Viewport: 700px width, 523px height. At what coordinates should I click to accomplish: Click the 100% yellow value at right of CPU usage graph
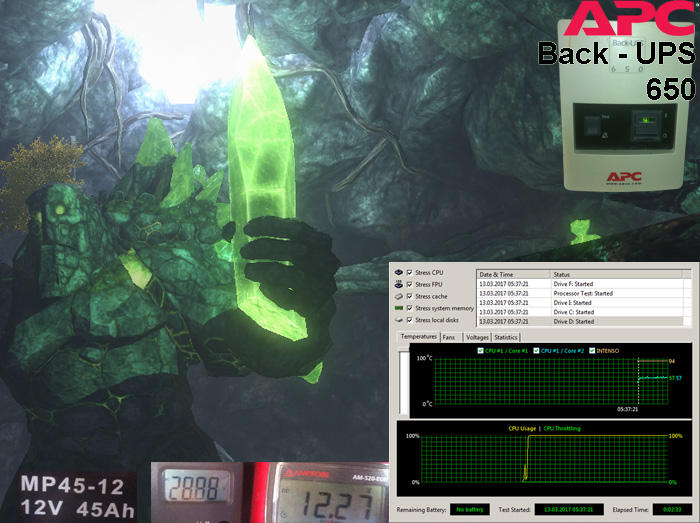pyautogui.click(x=675, y=436)
